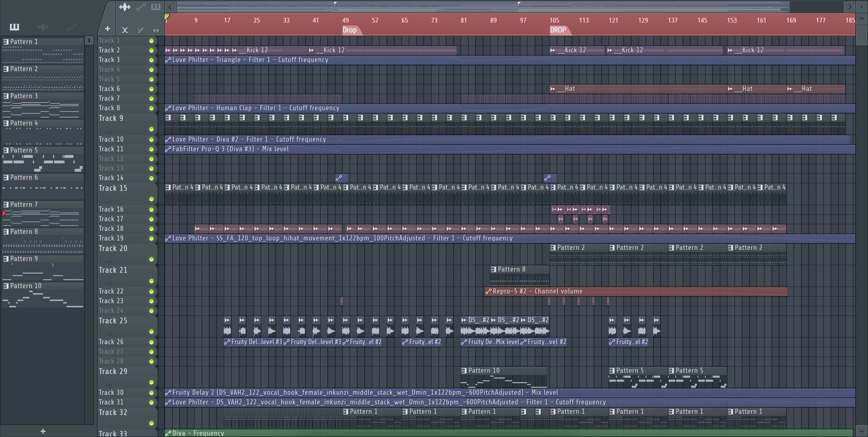Disable Track 25 using its green light
Image resolution: width=868 pixels, height=437 pixels.
[151, 332]
